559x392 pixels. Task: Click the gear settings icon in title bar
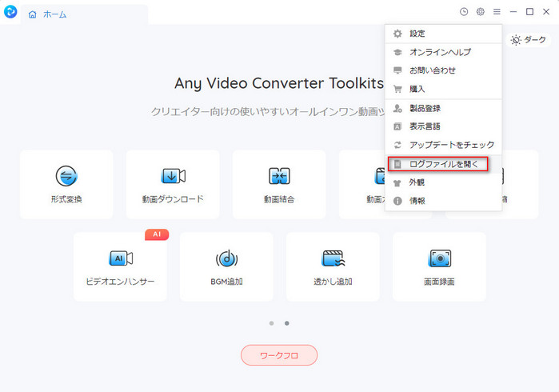[x=480, y=12]
